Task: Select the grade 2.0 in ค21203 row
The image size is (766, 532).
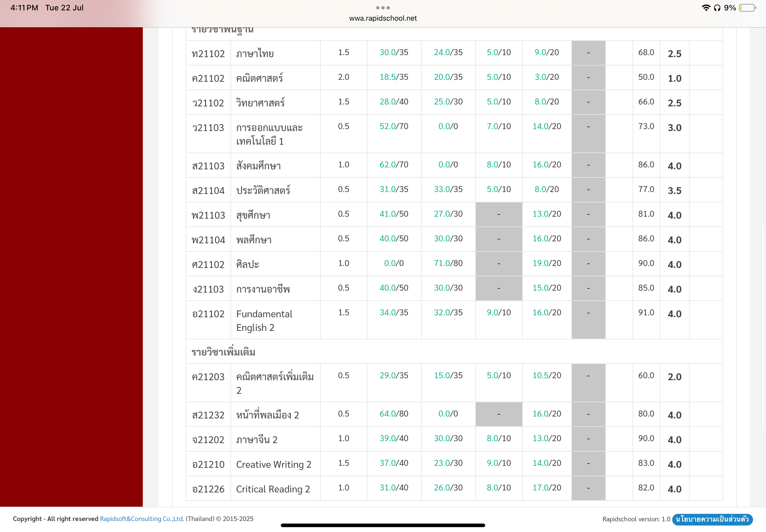Action: click(674, 377)
